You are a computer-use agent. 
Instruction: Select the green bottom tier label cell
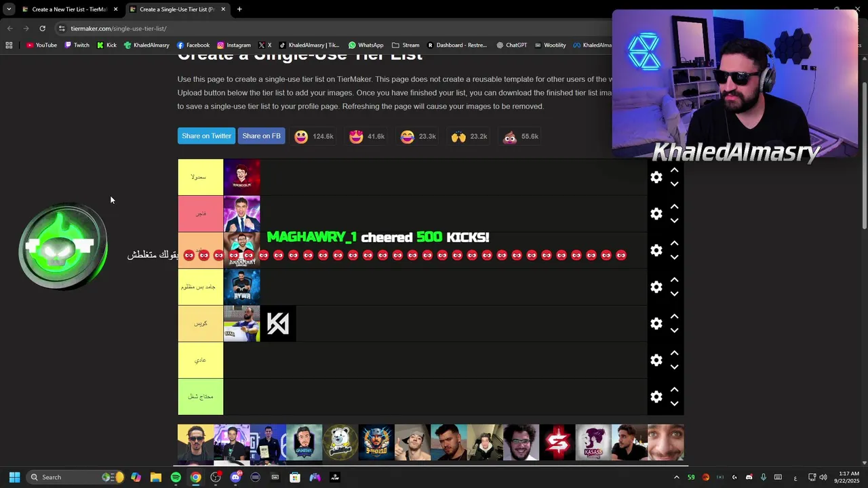pyautogui.click(x=200, y=396)
